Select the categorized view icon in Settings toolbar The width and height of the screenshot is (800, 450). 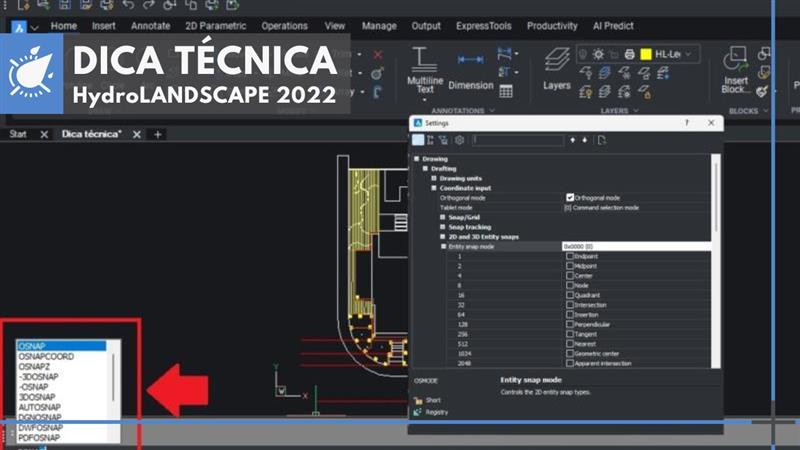pos(418,140)
